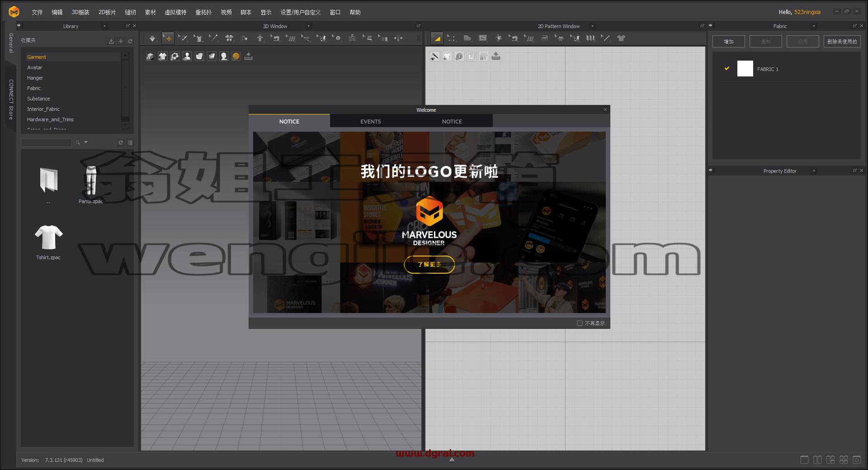Open the 设置/用户自定义 menu

coord(301,12)
